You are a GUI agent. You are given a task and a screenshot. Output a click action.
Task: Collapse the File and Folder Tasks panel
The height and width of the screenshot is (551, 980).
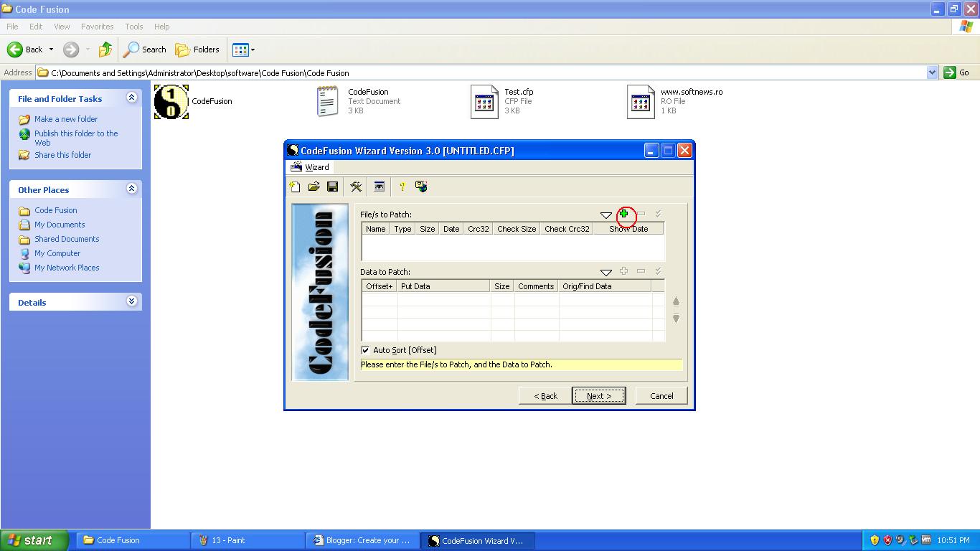pos(131,98)
